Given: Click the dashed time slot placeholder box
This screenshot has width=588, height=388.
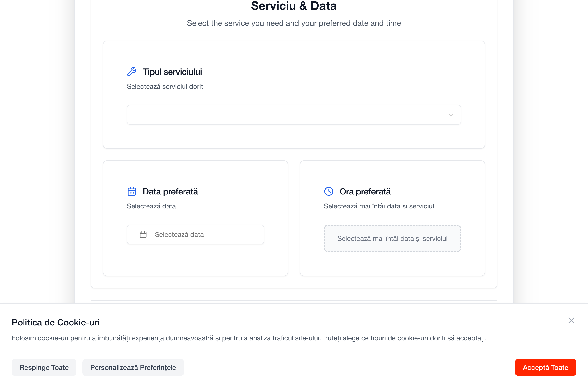Looking at the screenshot, I should (392, 239).
